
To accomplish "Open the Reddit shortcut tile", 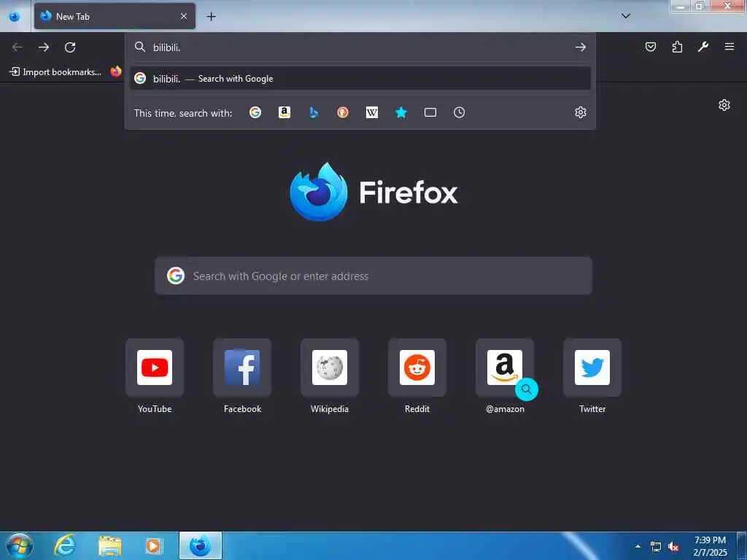I will click(417, 367).
